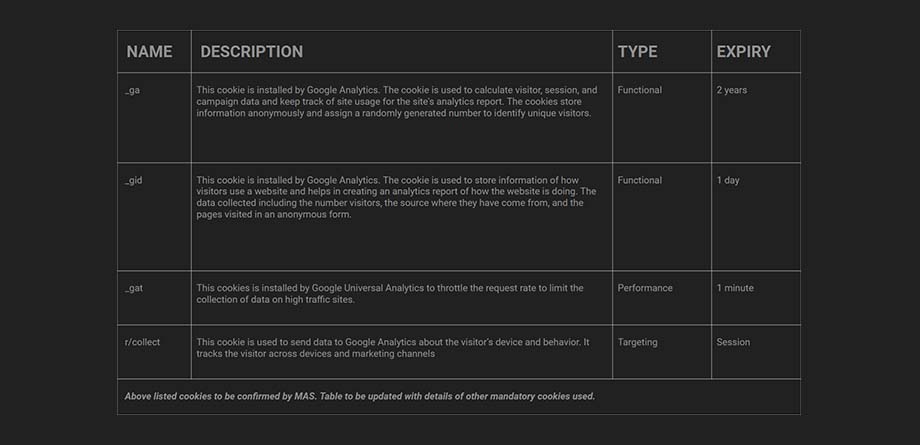Click the NAME column header

click(x=149, y=52)
